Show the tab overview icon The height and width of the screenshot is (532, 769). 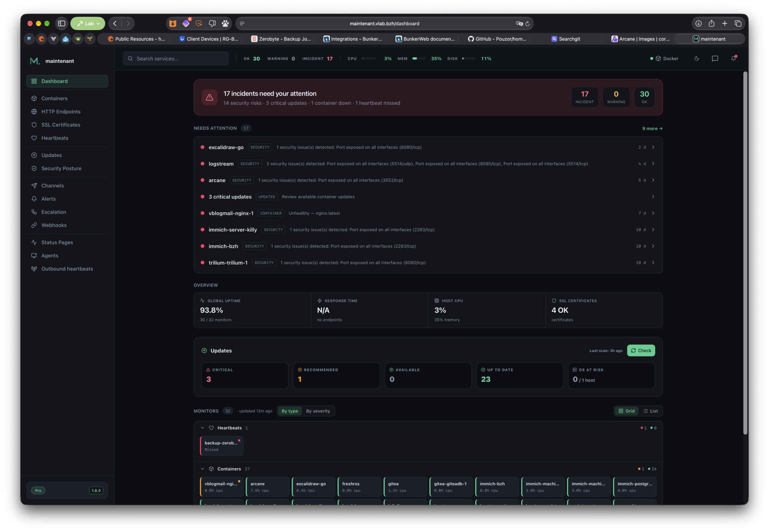coord(738,23)
